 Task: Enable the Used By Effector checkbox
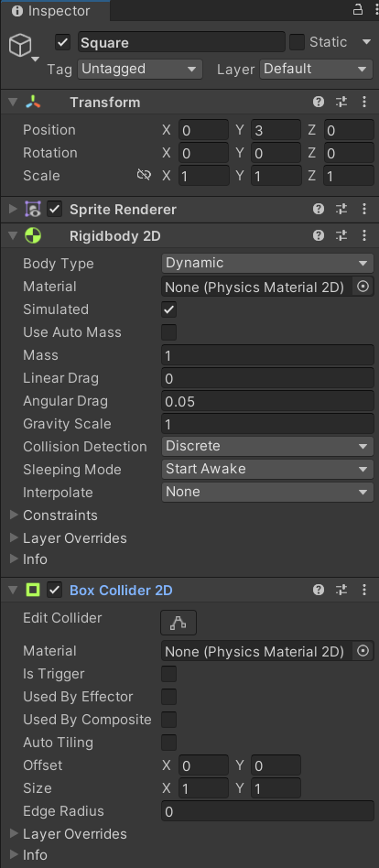168,697
